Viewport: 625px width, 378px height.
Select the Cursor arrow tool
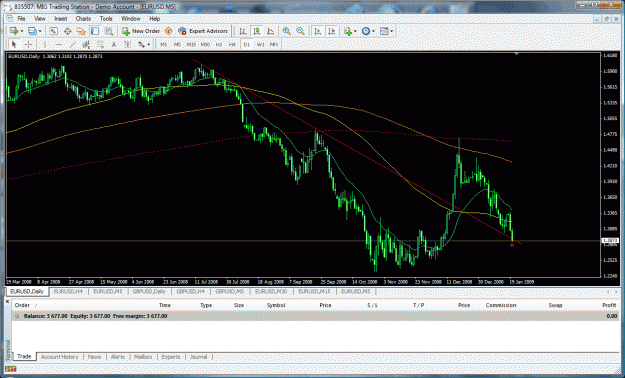tap(14, 44)
